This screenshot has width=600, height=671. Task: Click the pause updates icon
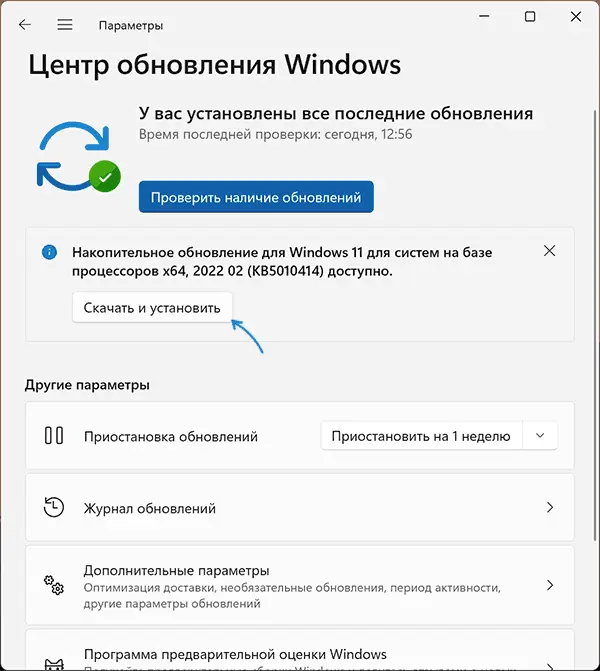pos(54,436)
